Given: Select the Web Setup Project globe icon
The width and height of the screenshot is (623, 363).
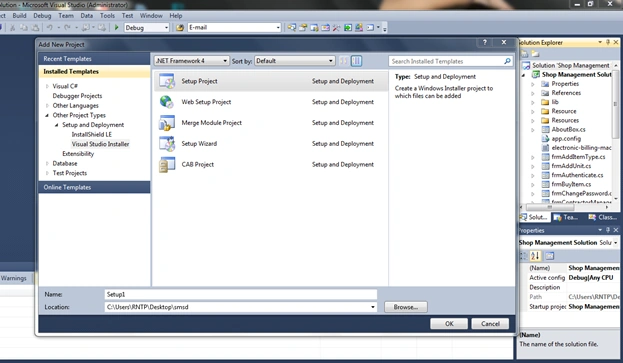Looking at the screenshot, I should coord(167,102).
